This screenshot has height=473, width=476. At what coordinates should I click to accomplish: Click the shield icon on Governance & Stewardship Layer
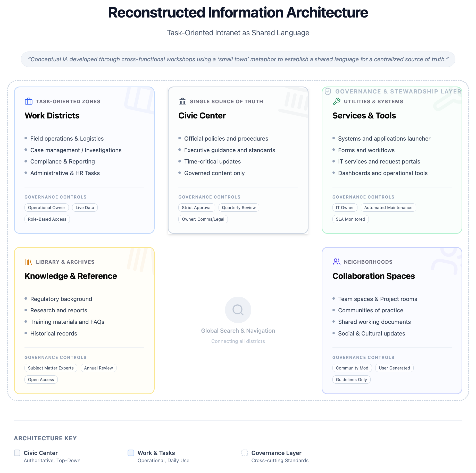(328, 91)
